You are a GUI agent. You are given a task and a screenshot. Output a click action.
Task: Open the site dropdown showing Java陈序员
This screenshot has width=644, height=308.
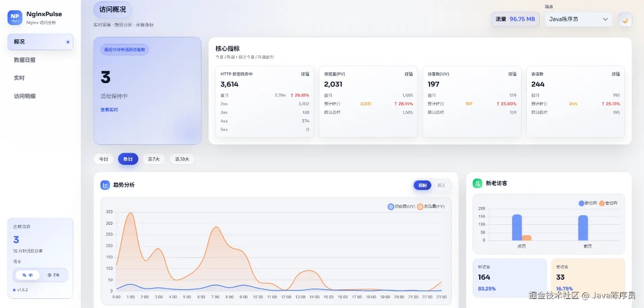pyautogui.click(x=578, y=19)
